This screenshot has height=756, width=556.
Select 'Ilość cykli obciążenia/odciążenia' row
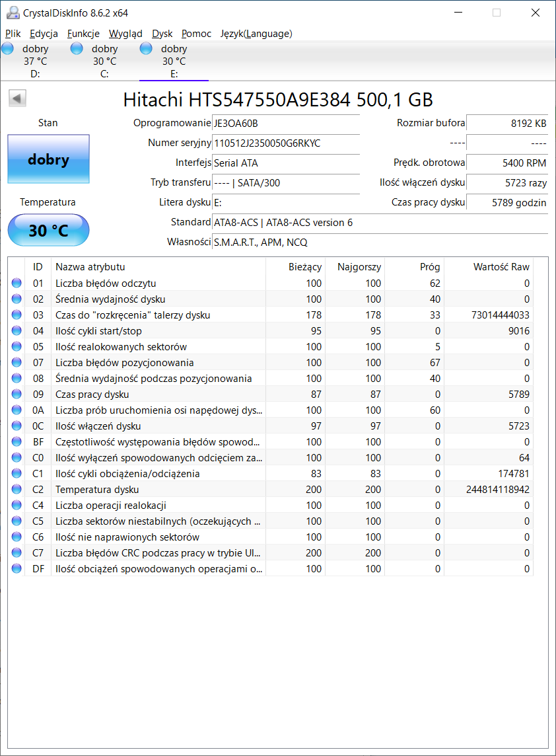pyautogui.click(x=271, y=473)
